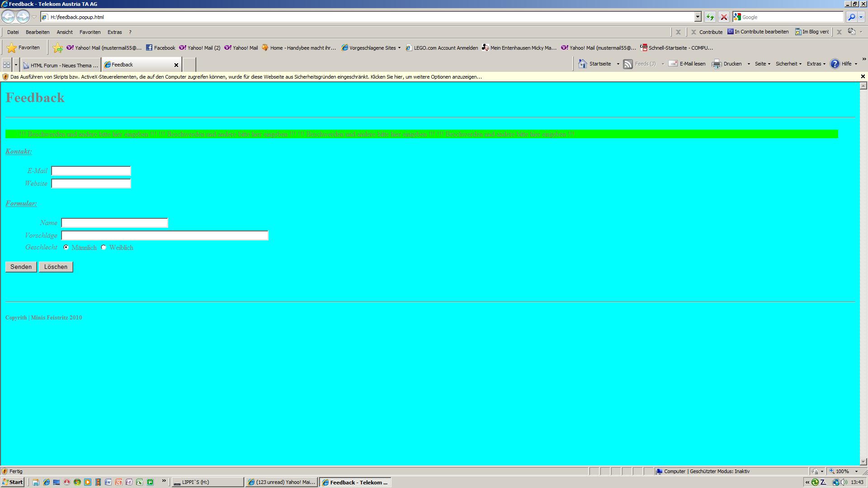The image size is (868, 488).
Task: Select the Männlich radio button
Action: click(x=66, y=247)
